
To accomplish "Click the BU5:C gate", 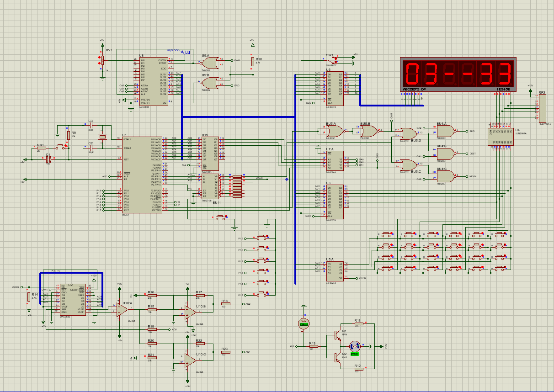I will click(409, 164).
